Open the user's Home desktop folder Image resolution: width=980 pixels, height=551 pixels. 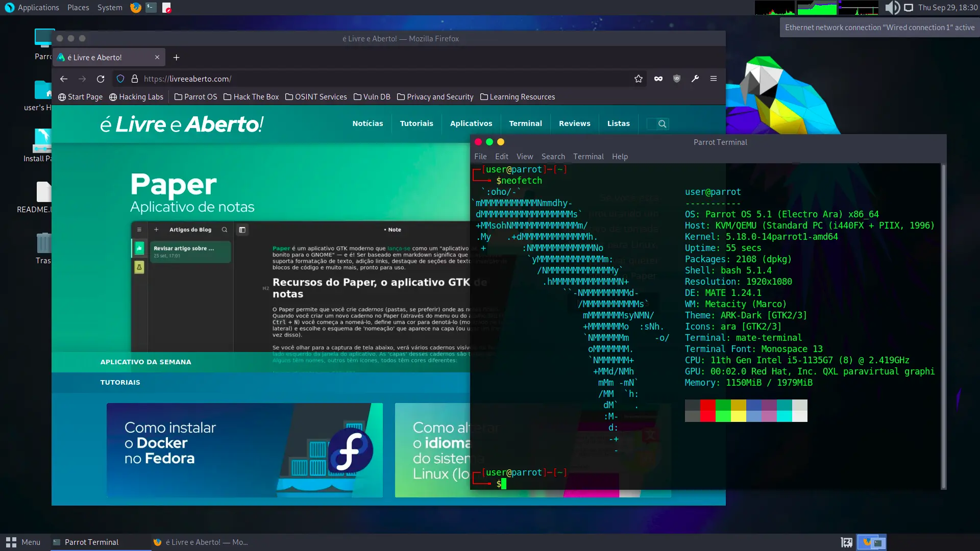click(43, 95)
